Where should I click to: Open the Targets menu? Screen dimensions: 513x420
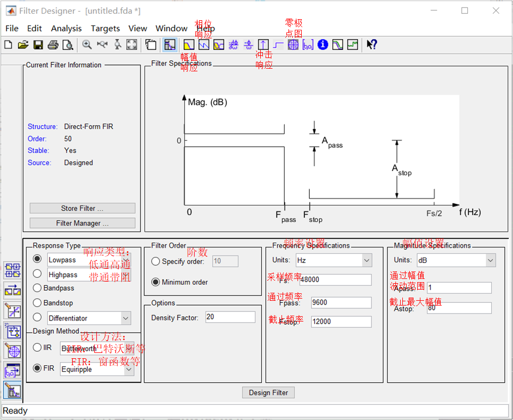point(105,28)
